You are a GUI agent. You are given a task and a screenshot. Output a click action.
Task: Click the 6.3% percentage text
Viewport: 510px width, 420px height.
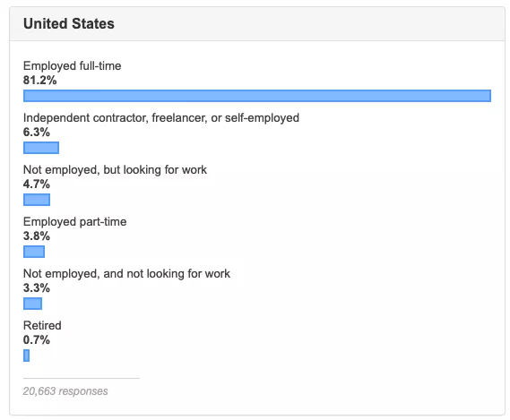37,133
